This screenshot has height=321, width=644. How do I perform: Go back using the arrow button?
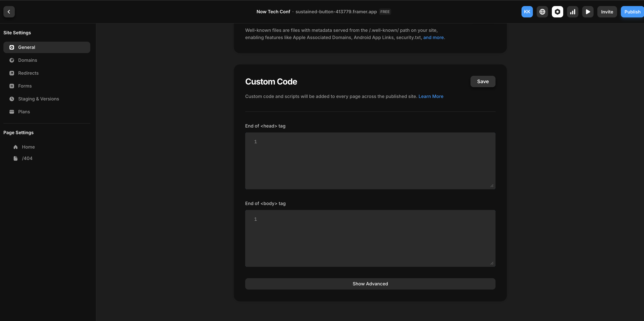coord(9,12)
